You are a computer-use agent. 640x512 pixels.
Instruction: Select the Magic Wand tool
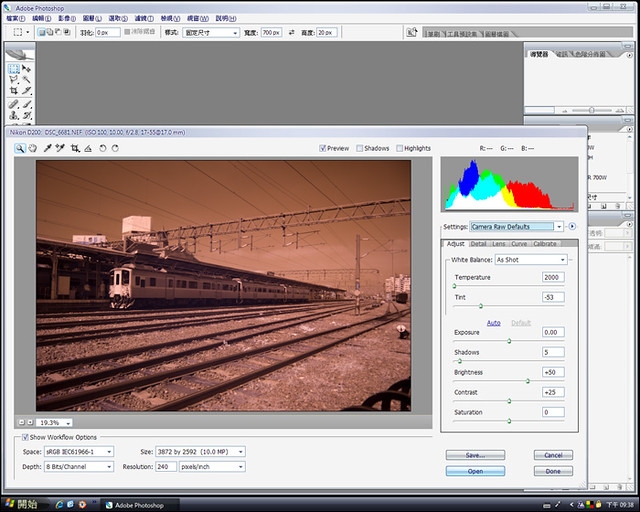click(x=27, y=80)
